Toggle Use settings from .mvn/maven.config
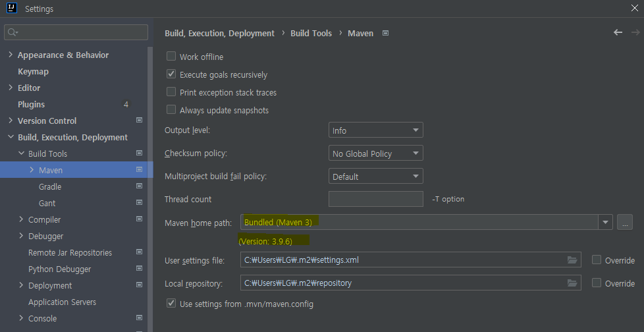Screen dimensions: 644x332 [x=171, y=303]
